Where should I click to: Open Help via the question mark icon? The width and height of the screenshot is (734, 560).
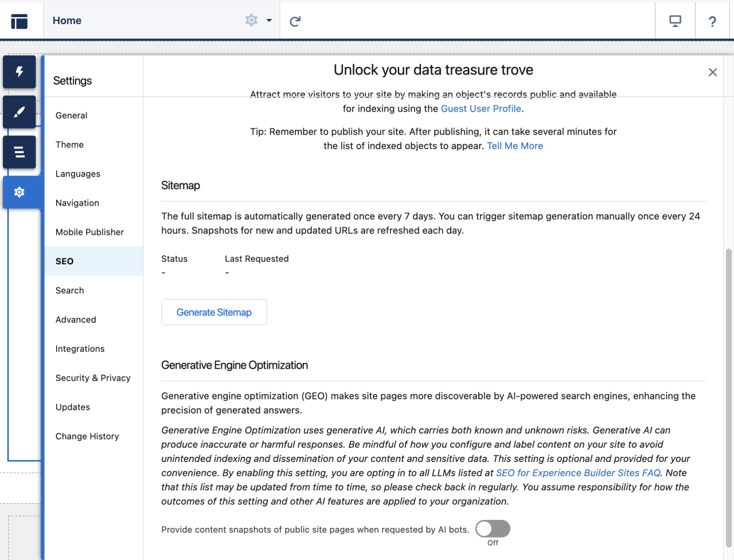(712, 21)
